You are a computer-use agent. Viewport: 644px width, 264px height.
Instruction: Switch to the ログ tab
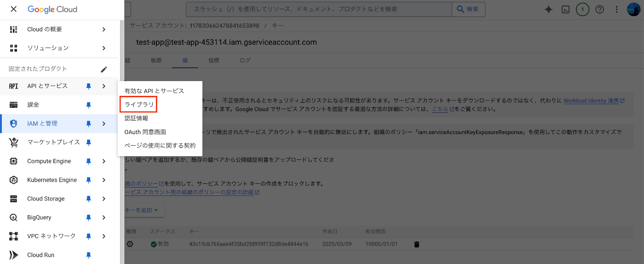coord(245,60)
